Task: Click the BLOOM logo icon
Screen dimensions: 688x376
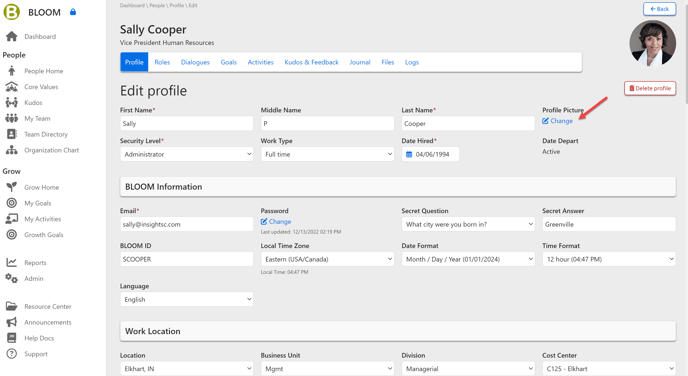Action: point(11,12)
